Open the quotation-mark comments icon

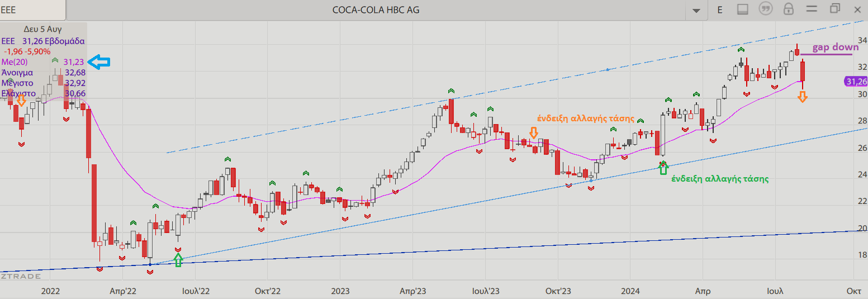pyautogui.click(x=766, y=9)
